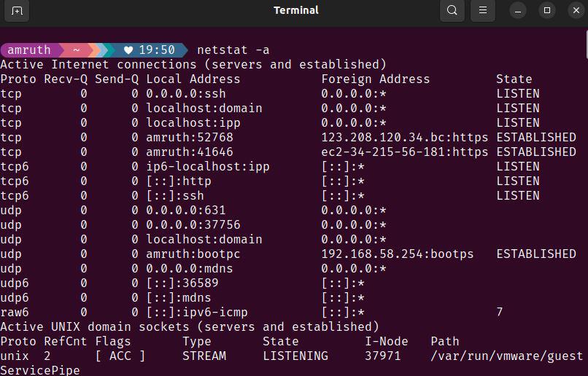588x376 pixels.
Task: Click the 123.208.120.34.bc:https foreign address
Action: [404, 138]
